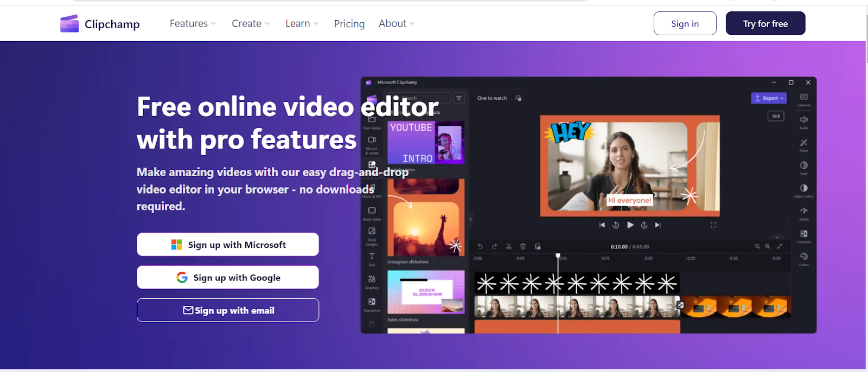Click the Hi everyone! caption in preview
Viewport: 868px width, 372px height.
[x=629, y=200]
